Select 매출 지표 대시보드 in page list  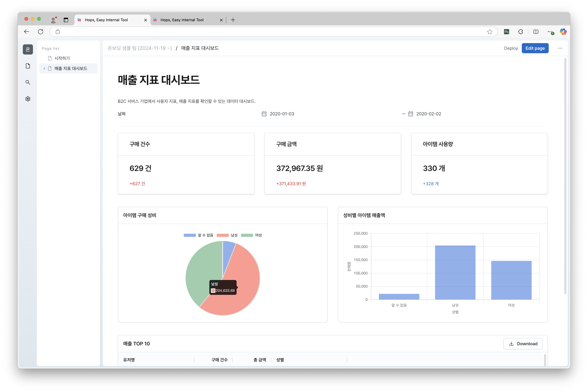(68, 68)
